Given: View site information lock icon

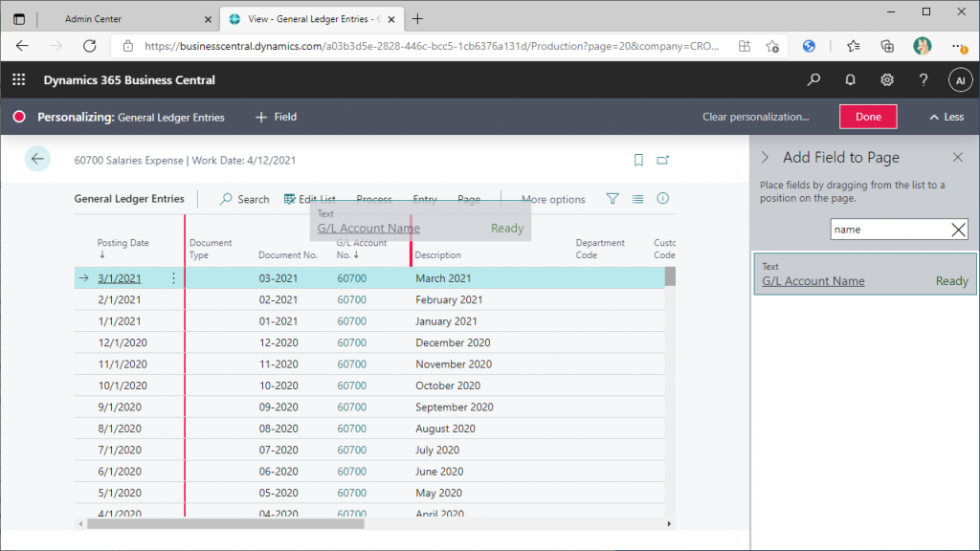Looking at the screenshot, I should pyautogui.click(x=128, y=46).
